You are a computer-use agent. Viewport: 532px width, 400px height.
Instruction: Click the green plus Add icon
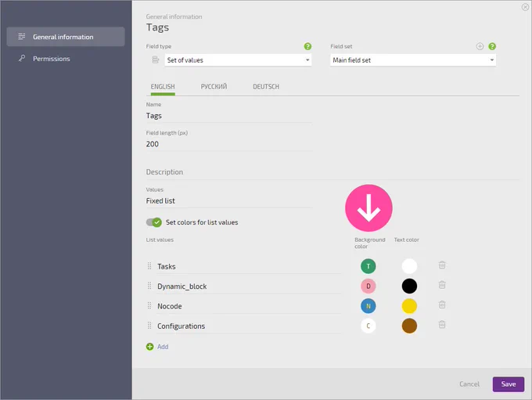[149, 346]
